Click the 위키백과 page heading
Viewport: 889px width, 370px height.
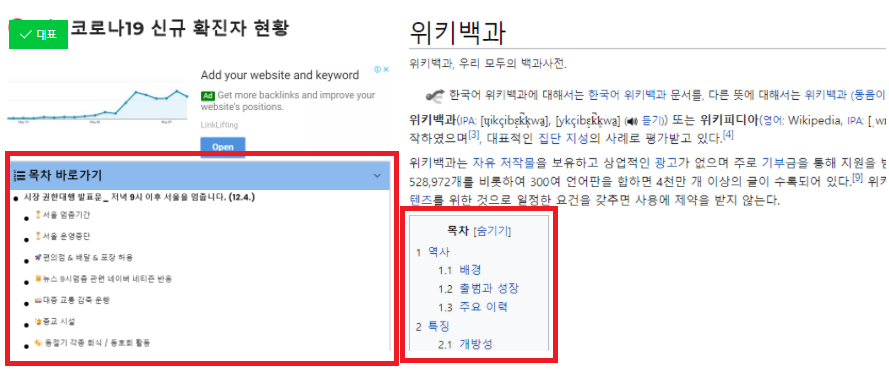[x=457, y=33]
